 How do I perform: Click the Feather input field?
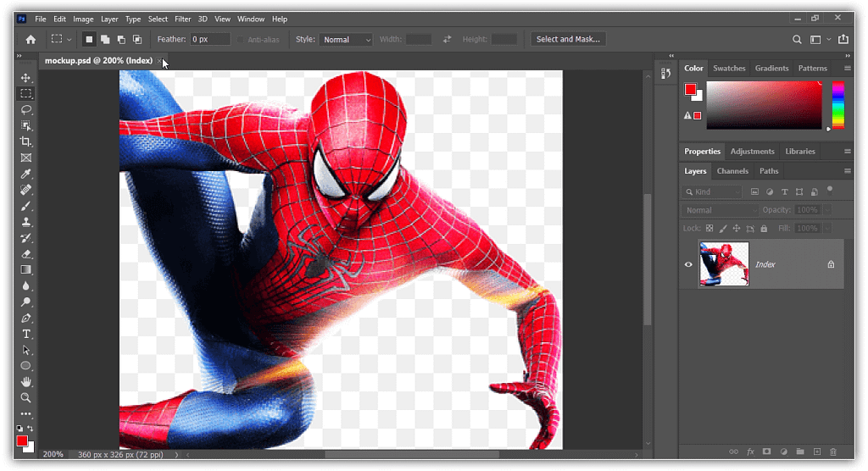pos(209,40)
